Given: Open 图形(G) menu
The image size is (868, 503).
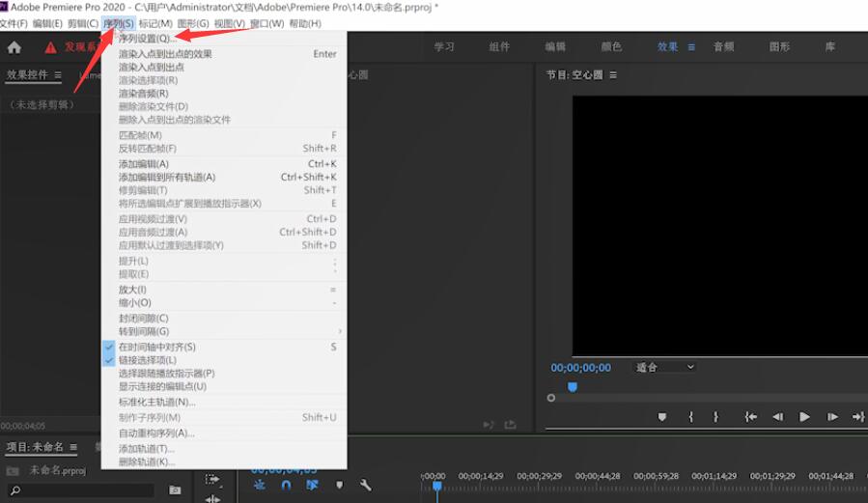Looking at the screenshot, I should pyautogui.click(x=193, y=23).
